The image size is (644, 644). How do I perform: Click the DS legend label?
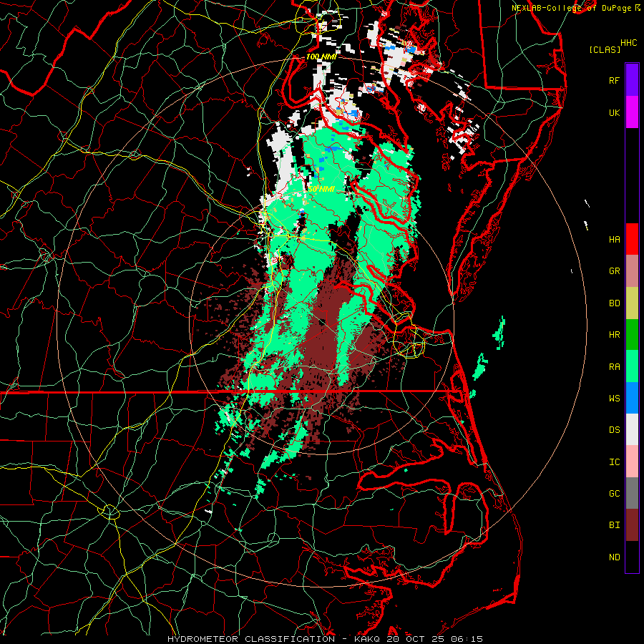tap(614, 430)
